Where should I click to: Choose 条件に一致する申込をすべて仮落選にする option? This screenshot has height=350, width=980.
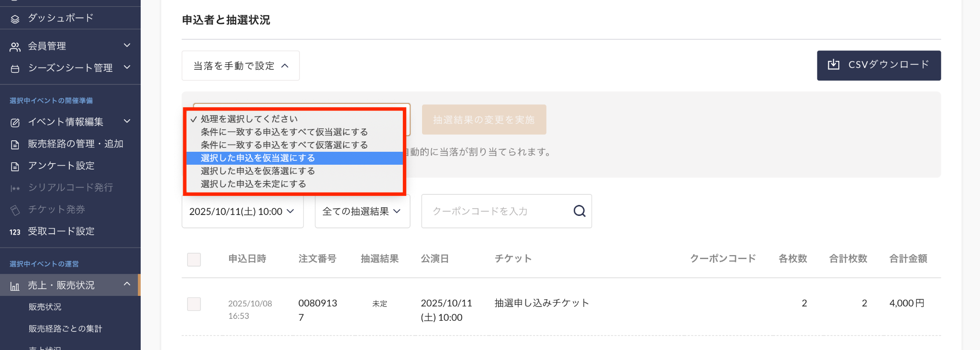[284, 145]
